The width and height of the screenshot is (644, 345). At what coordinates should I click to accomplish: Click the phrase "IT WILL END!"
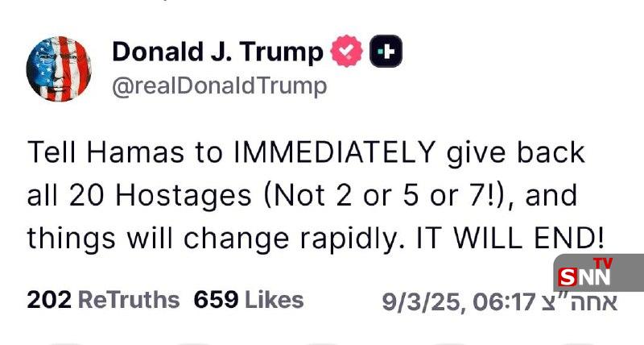[x=510, y=238]
